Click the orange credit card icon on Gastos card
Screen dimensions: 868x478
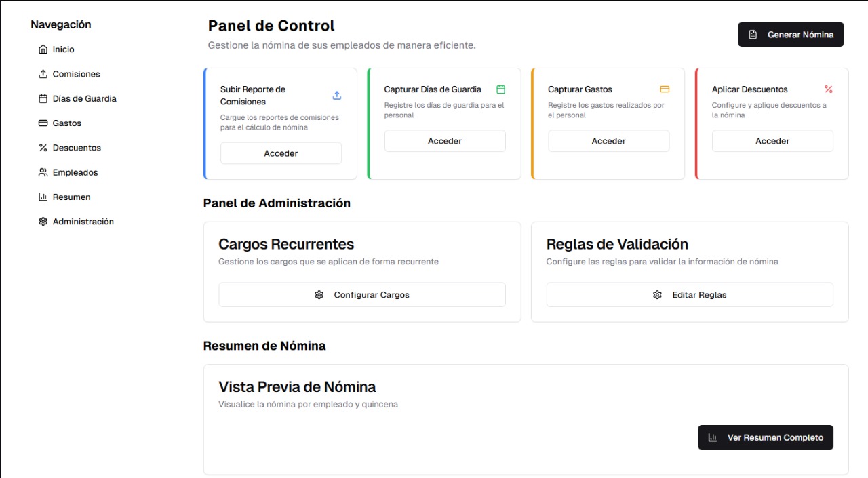665,89
